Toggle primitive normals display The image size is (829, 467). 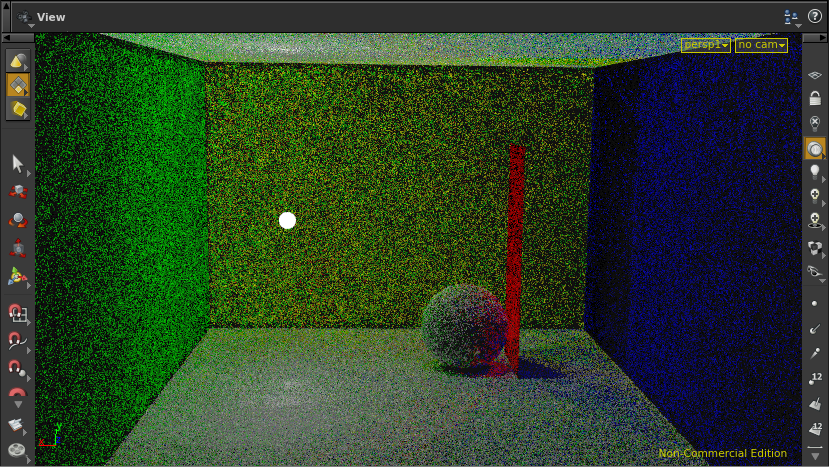[x=815, y=404]
